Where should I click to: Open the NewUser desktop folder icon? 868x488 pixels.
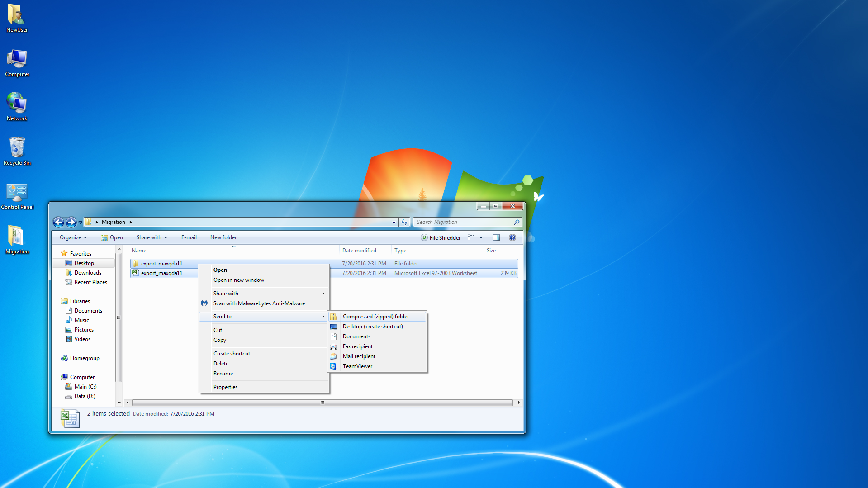[17, 18]
